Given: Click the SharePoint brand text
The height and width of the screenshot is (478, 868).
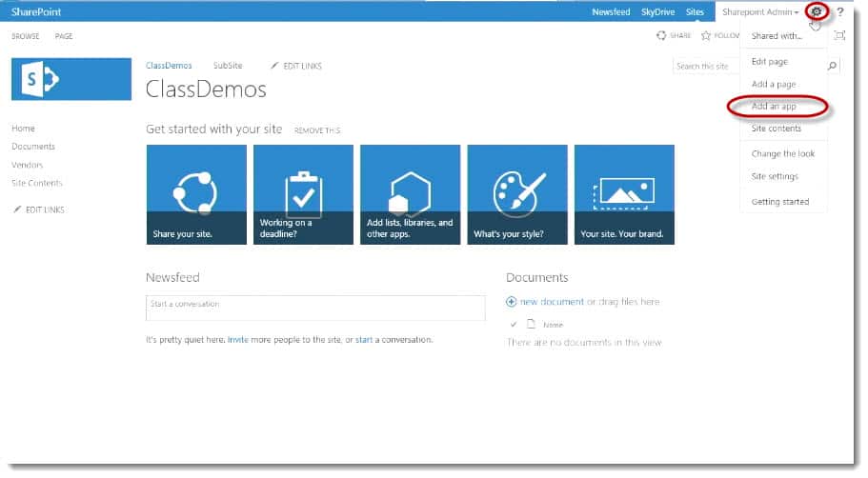Looking at the screenshot, I should (x=36, y=11).
